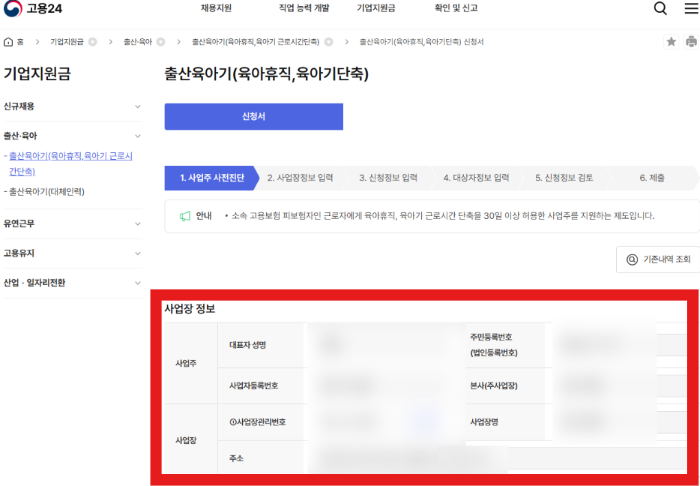The height and width of the screenshot is (486, 700).
Task: Click the 사업장명 label
Action: tap(484, 422)
